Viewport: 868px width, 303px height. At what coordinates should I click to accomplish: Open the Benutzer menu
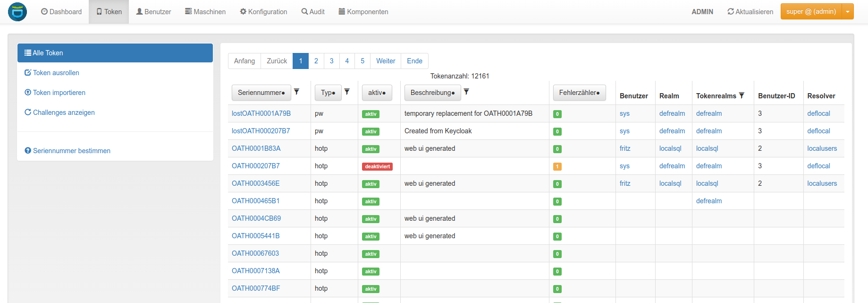click(x=153, y=12)
